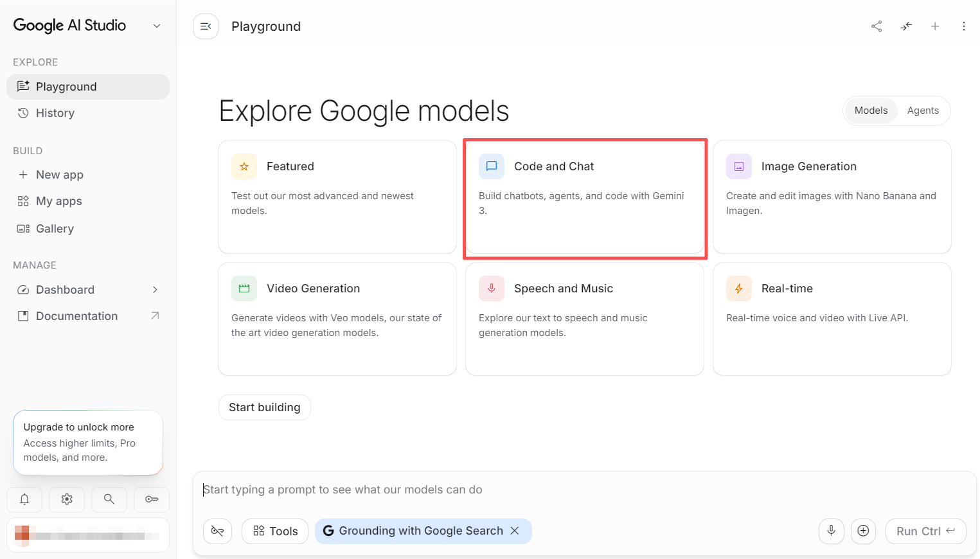Open History in the sidebar
This screenshot has height=559, width=980.
click(88, 113)
